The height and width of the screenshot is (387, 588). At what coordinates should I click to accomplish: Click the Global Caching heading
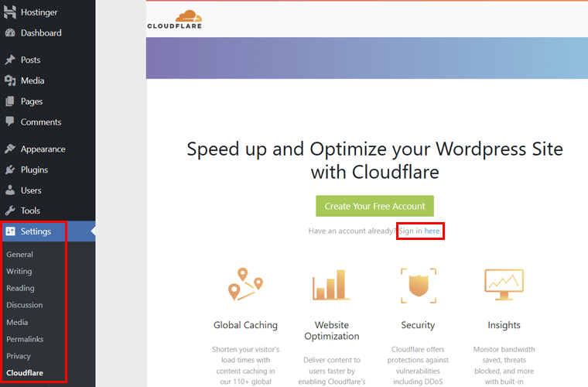pos(245,325)
